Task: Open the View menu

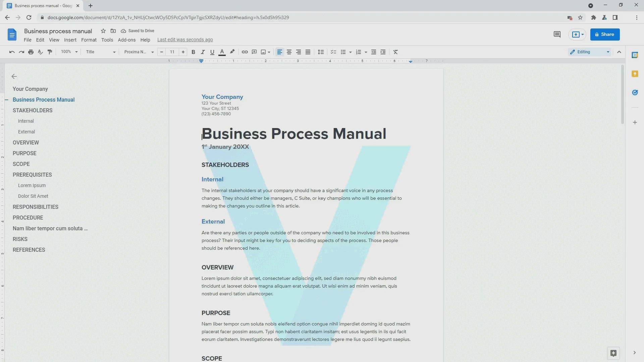Action: [x=54, y=40]
